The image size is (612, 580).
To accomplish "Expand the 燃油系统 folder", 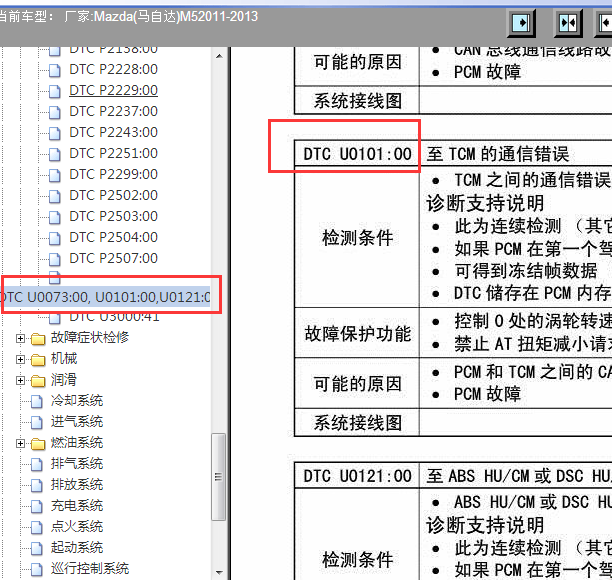I will 20,444.
